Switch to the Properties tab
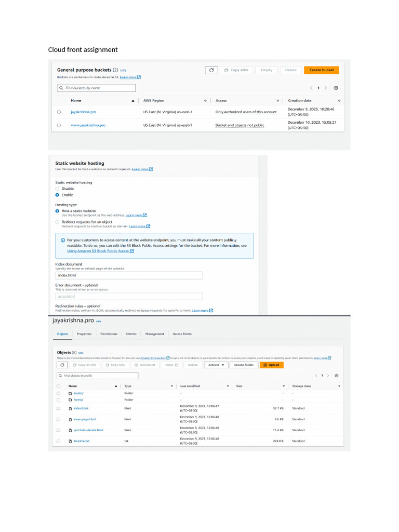 point(84,334)
